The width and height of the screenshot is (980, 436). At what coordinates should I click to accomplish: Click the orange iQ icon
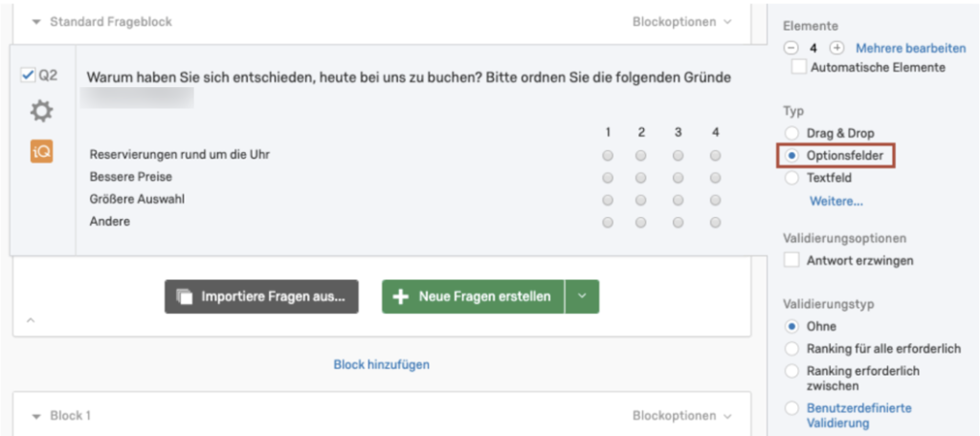tap(42, 150)
